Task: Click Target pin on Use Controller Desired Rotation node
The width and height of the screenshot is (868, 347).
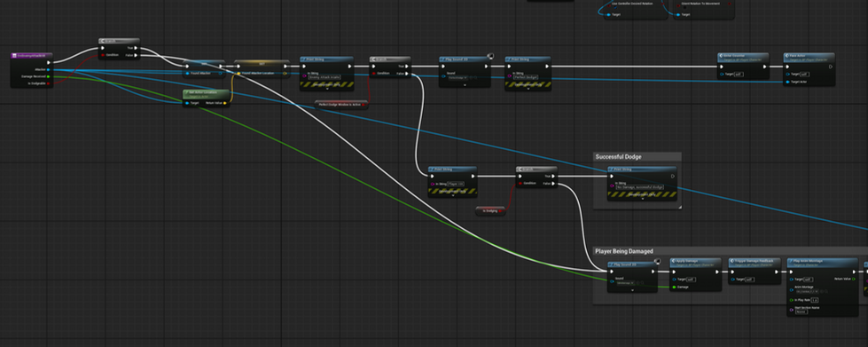Action: click(608, 14)
